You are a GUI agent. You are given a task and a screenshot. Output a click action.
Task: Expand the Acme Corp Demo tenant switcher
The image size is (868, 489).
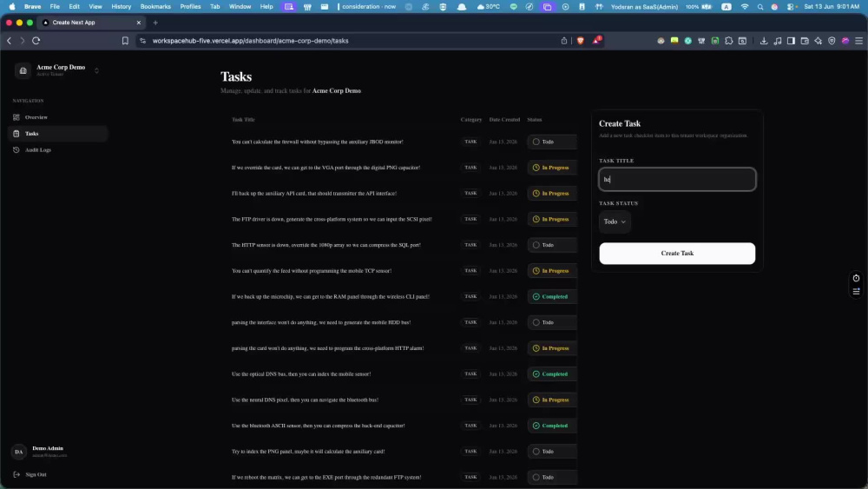pyautogui.click(x=96, y=70)
